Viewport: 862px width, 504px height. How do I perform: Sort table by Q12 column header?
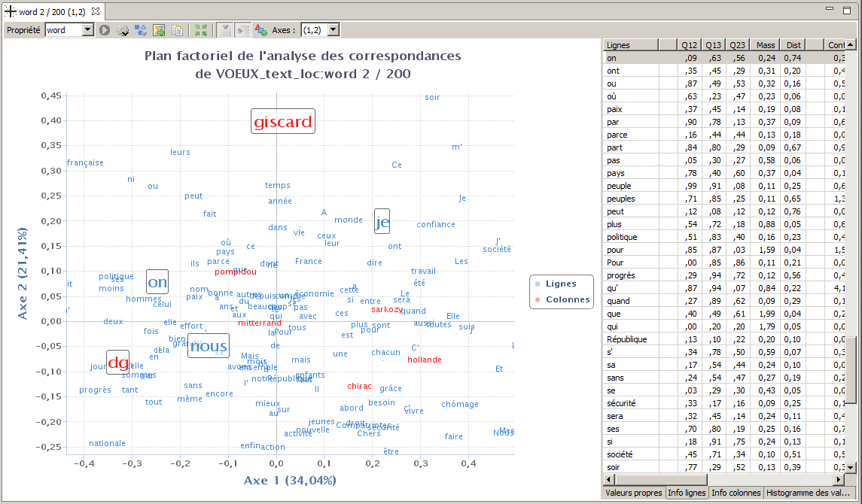(689, 45)
